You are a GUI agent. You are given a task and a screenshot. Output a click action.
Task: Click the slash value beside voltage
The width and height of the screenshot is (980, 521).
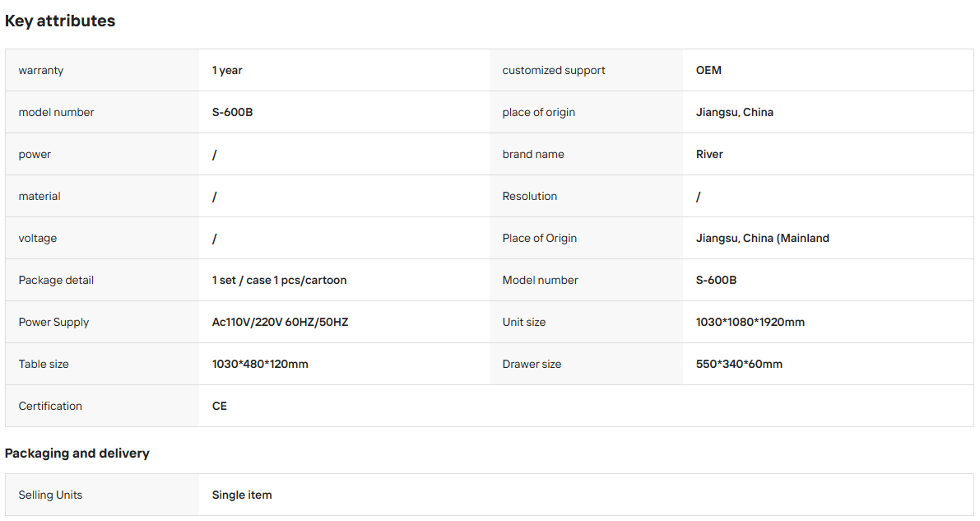(215, 239)
